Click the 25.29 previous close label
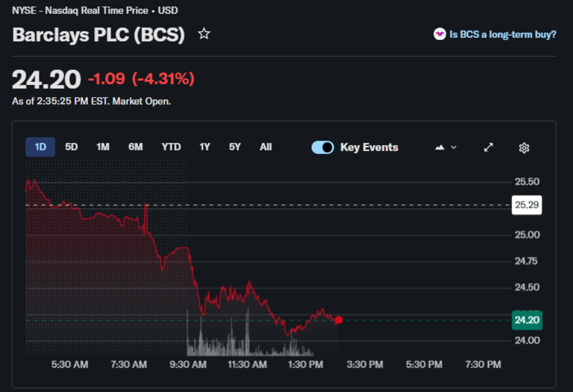The height and width of the screenshot is (392, 573). 526,205
